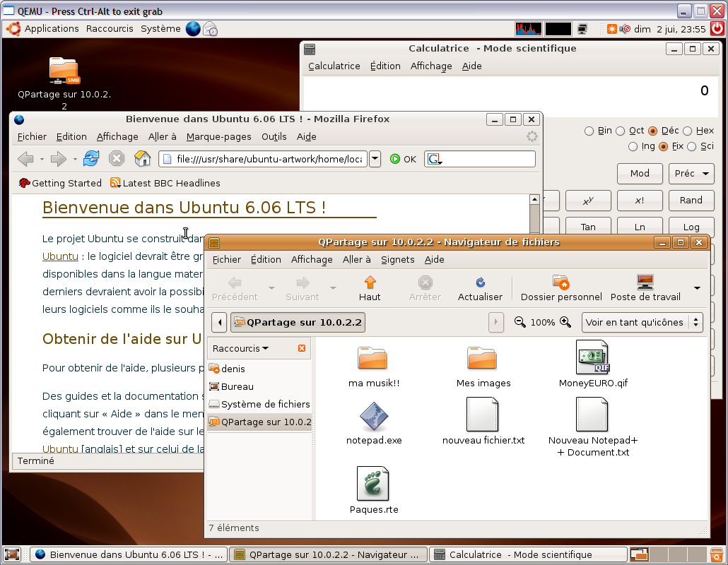Open the Applications menu in top panel
This screenshot has width=728, height=565.
[x=52, y=29]
